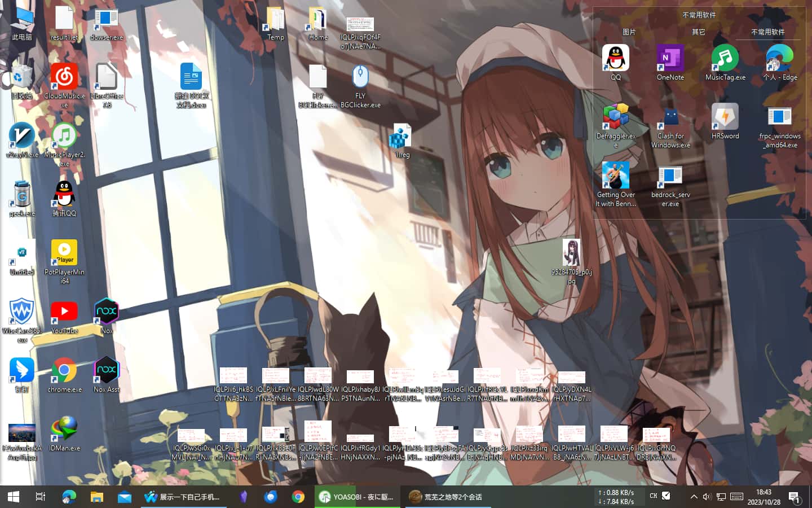The width and height of the screenshot is (812, 508).
Task: Select Clash for Windows.exe icon
Action: (x=670, y=117)
